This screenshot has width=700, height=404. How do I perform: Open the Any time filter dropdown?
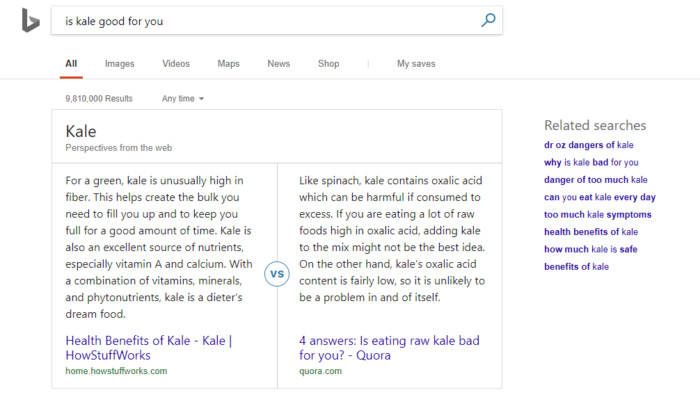coord(183,99)
